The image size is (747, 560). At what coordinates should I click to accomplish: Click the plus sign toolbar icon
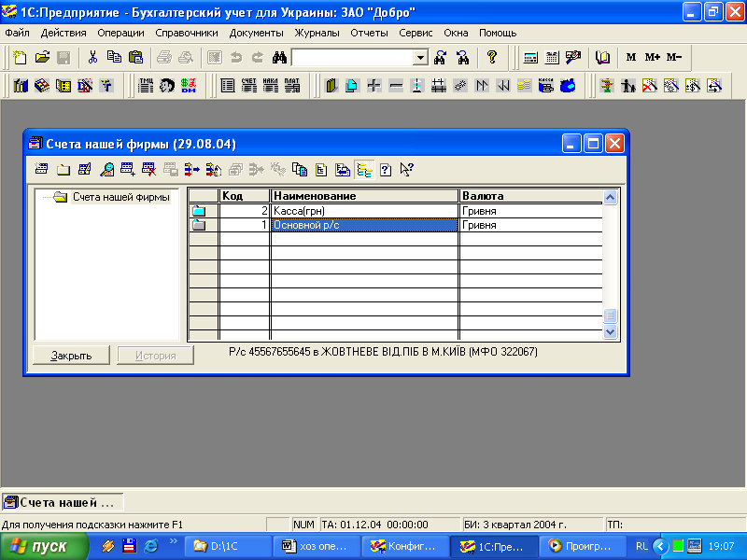(x=374, y=86)
